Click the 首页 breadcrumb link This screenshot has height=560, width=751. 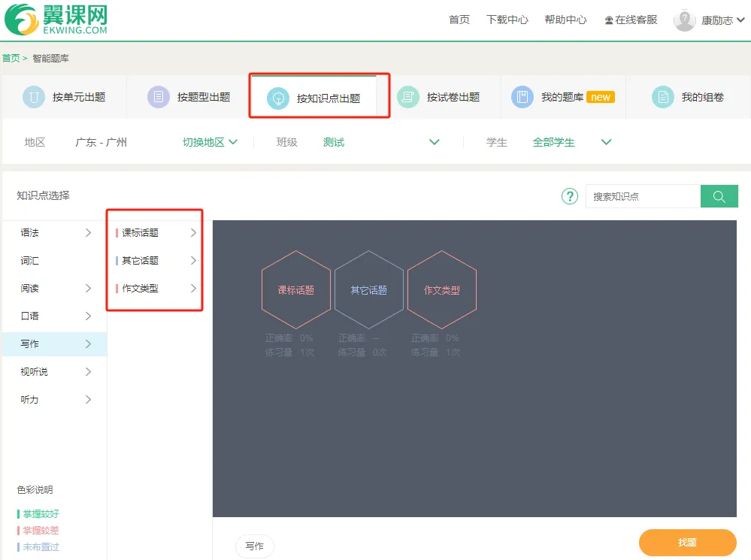[11, 59]
